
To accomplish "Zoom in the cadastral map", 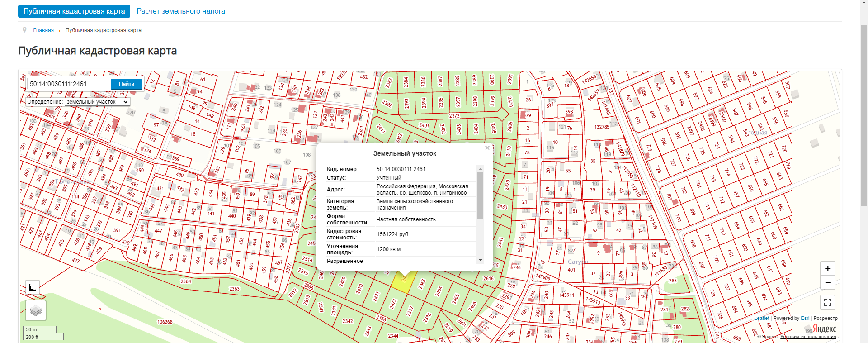I will (828, 268).
